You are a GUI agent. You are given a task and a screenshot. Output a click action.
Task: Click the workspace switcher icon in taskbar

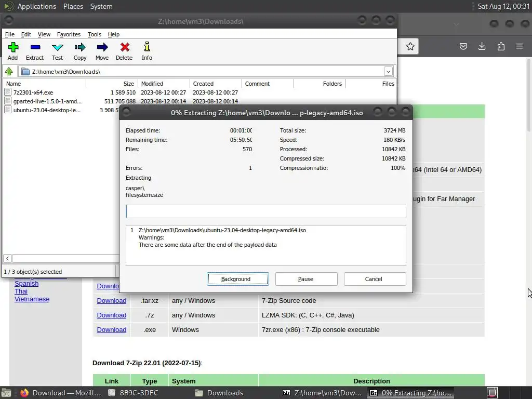pos(493,393)
